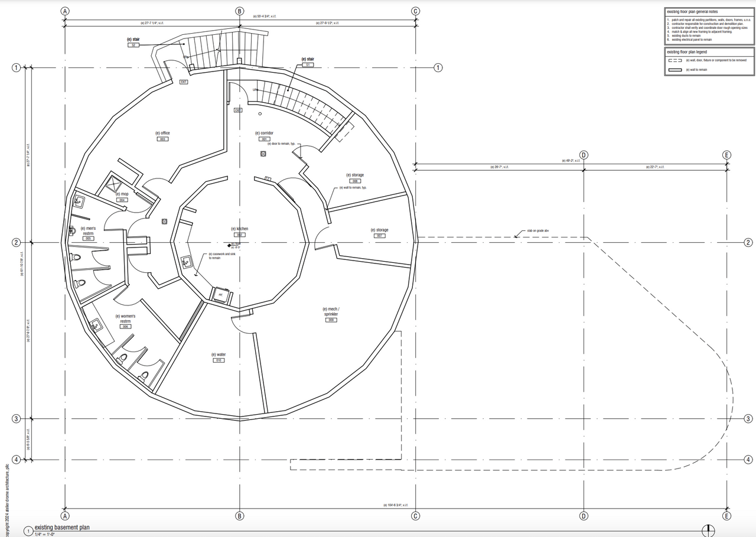Click the '(e) kitchen' room label
Viewport: 756px width, 537px height.
coord(240,229)
